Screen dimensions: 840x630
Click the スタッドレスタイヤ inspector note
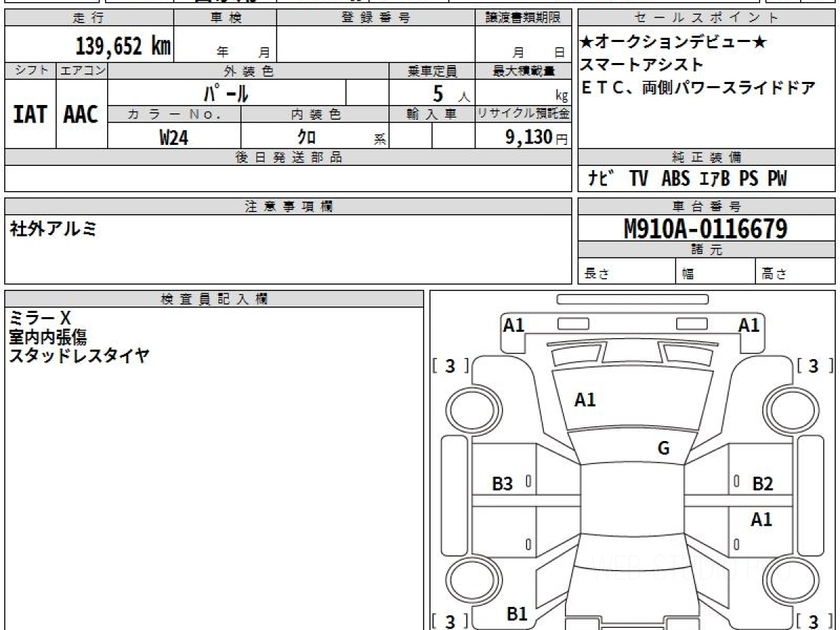(x=79, y=356)
